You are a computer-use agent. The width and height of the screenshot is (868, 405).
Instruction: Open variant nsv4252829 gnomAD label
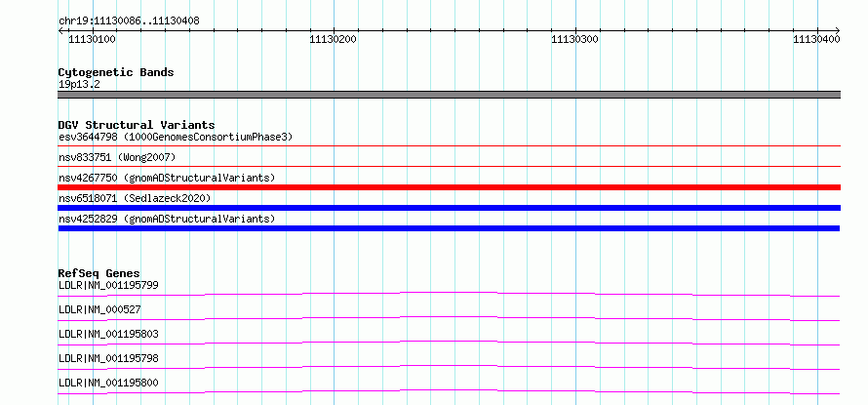[x=167, y=219]
